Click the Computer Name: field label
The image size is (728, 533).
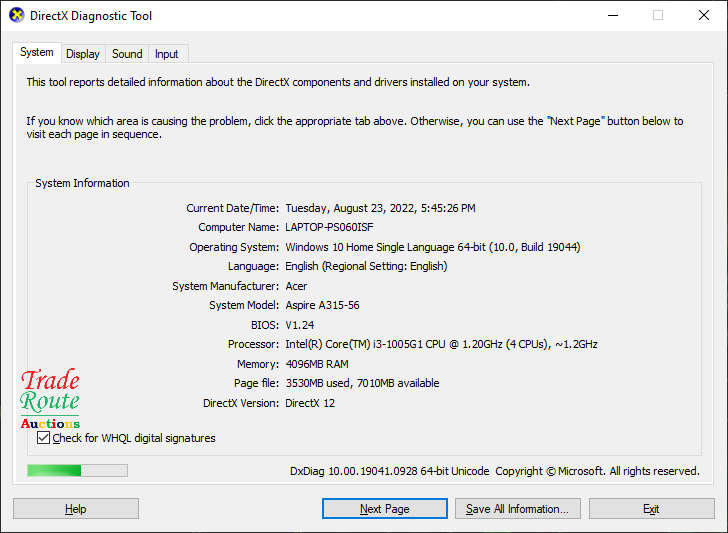pos(239,227)
